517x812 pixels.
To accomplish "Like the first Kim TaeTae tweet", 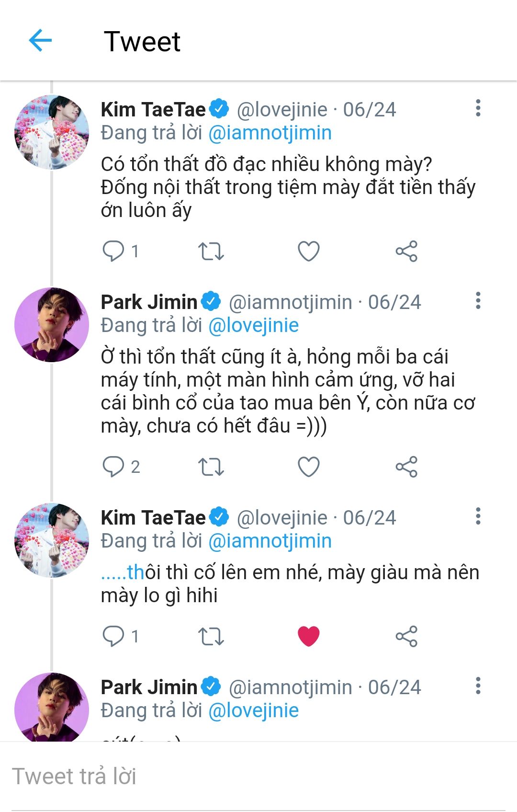I will tap(309, 251).
